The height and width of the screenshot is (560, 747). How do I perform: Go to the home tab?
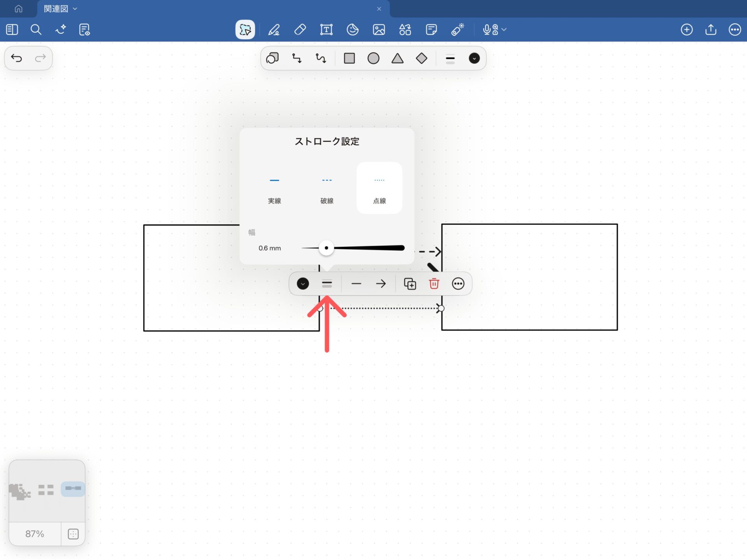pos(18,9)
